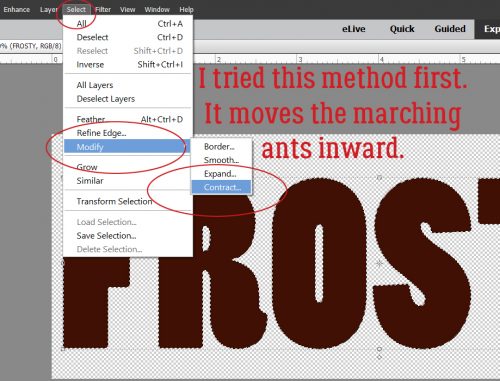The height and width of the screenshot is (381, 500).
Task: Select All from the Select menu
Action: pyautogui.click(x=127, y=24)
